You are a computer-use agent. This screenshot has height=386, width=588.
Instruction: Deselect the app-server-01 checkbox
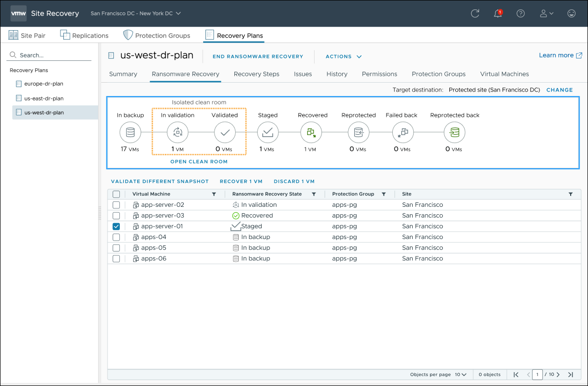tap(116, 226)
